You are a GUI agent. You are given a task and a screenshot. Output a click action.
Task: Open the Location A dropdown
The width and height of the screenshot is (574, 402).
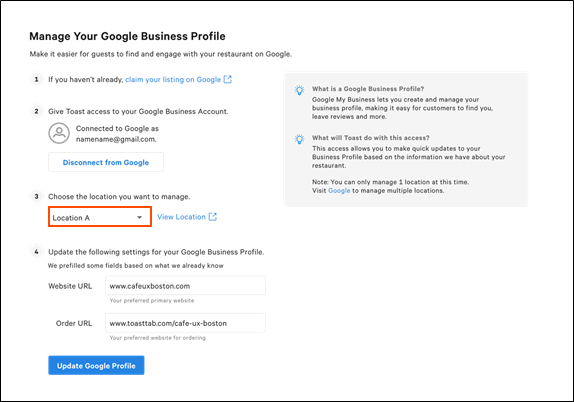(x=100, y=217)
